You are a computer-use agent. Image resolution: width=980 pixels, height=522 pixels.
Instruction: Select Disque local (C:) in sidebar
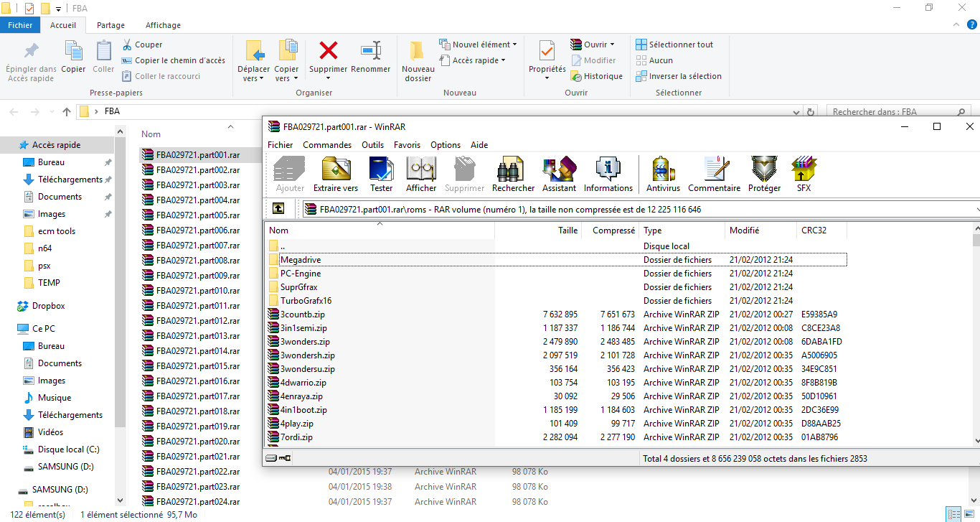[68, 449]
